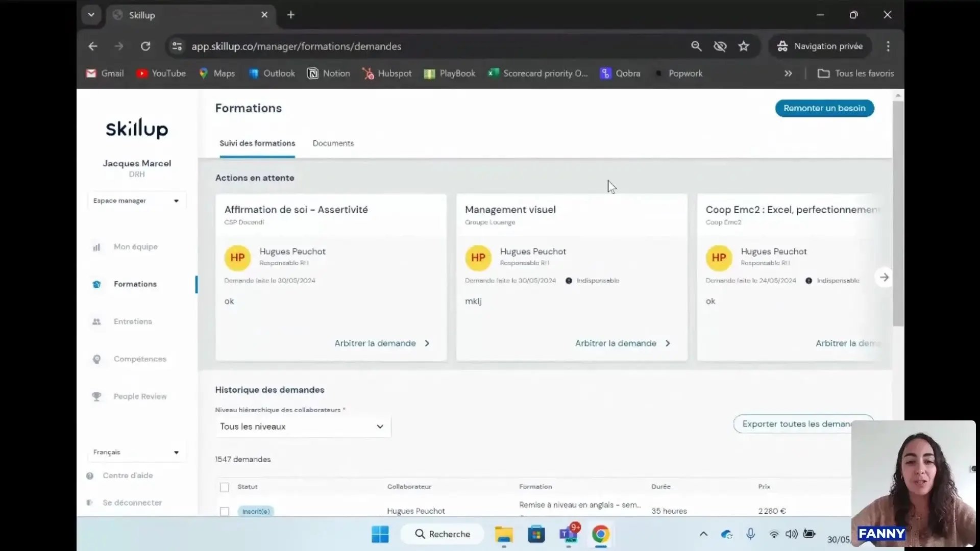Open the Scorecard priority bookmark

(x=538, y=73)
